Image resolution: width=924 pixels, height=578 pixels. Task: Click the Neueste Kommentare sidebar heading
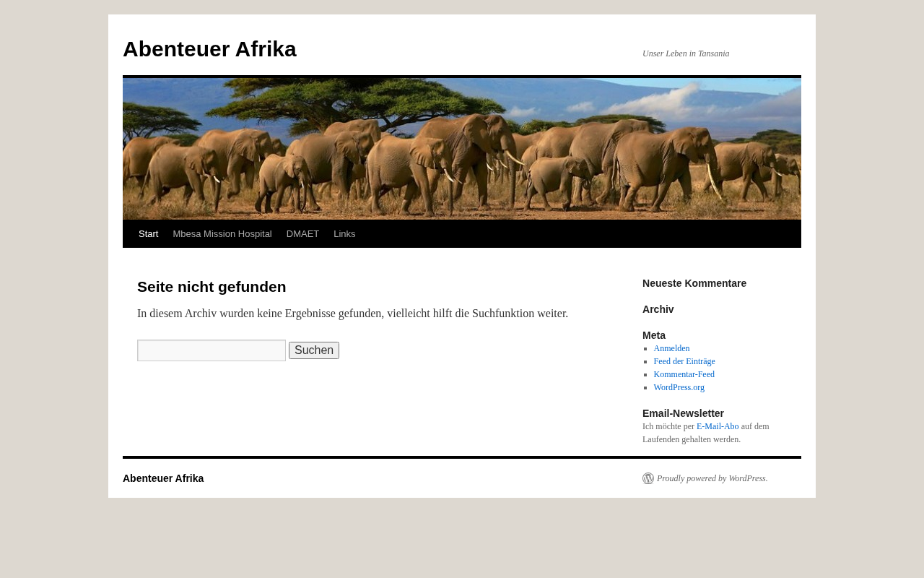pos(694,283)
